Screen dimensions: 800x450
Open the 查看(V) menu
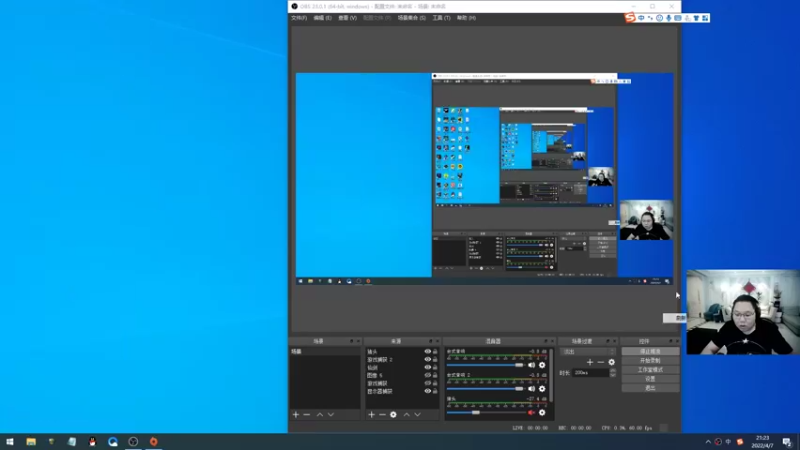[x=347, y=18]
